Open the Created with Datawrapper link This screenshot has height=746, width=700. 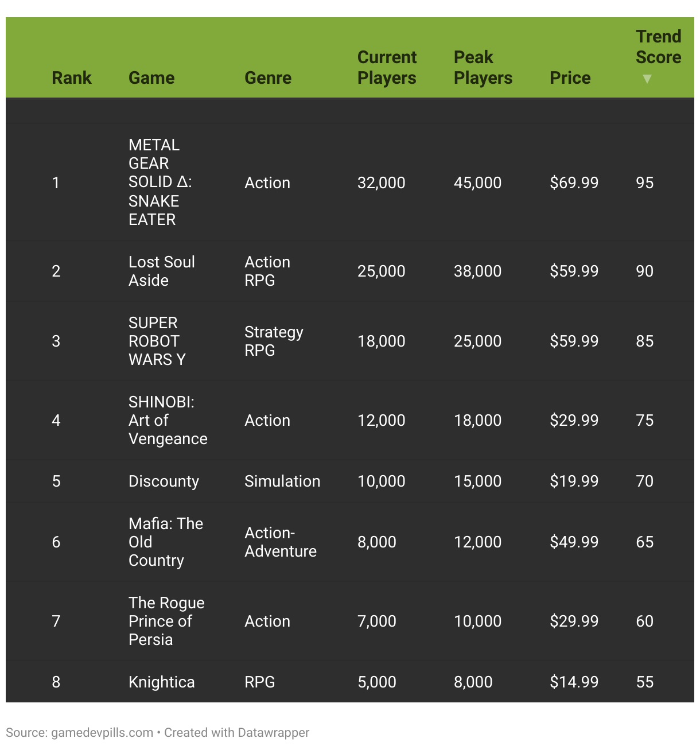click(x=236, y=733)
